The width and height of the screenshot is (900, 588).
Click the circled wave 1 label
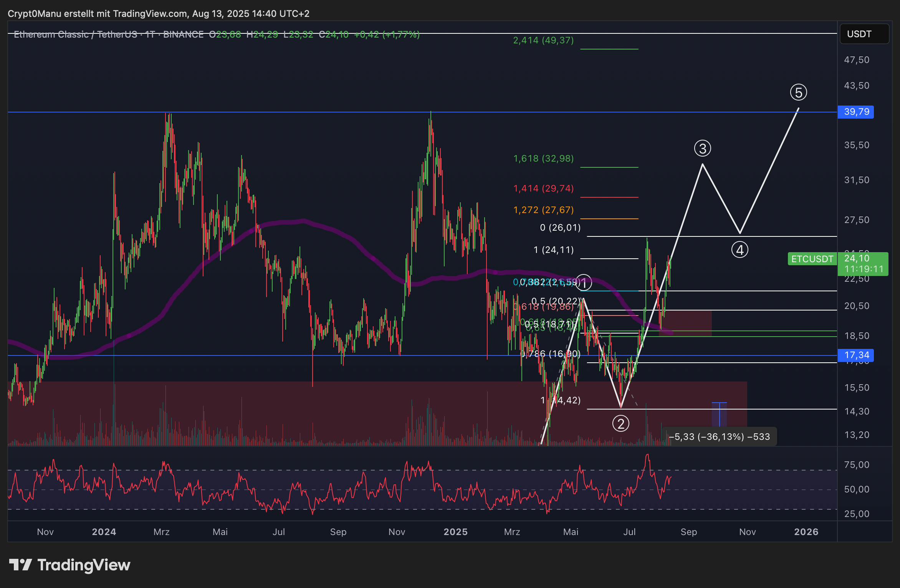click(x=584, y=283)
